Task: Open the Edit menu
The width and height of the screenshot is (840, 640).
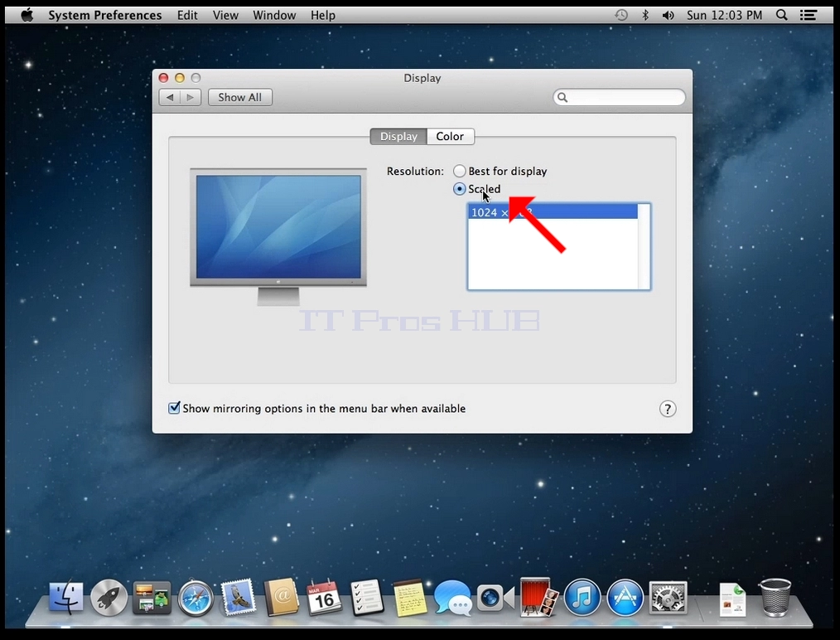Action: (187, 15)
